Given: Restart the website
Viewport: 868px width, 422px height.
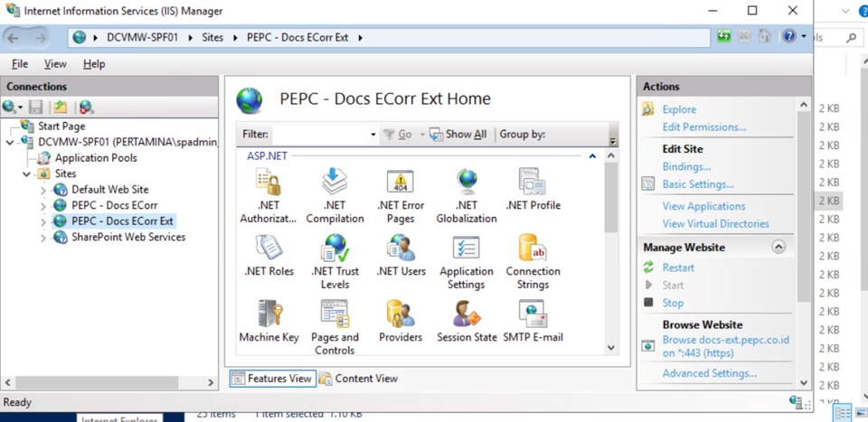Looking at the screenshot, I should point(678,267).
